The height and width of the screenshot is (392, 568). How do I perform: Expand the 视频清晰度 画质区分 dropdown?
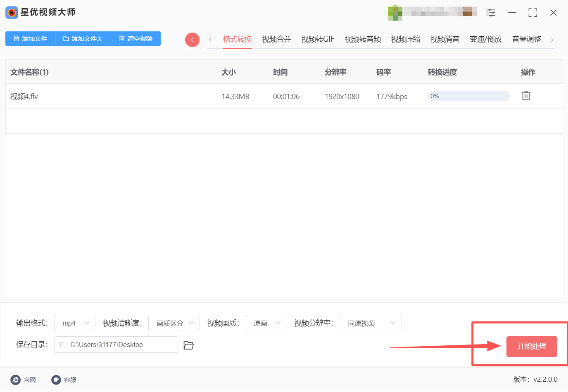174,323
